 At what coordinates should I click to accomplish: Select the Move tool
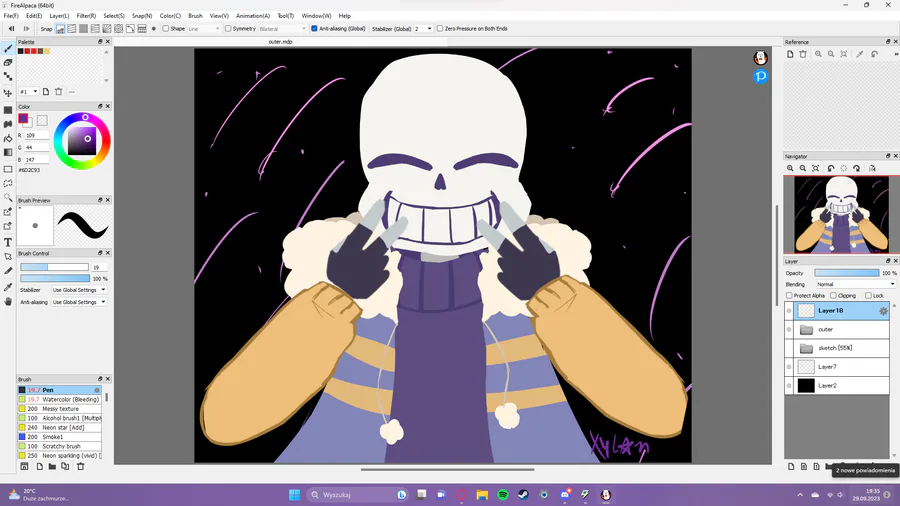coord(8,93)
